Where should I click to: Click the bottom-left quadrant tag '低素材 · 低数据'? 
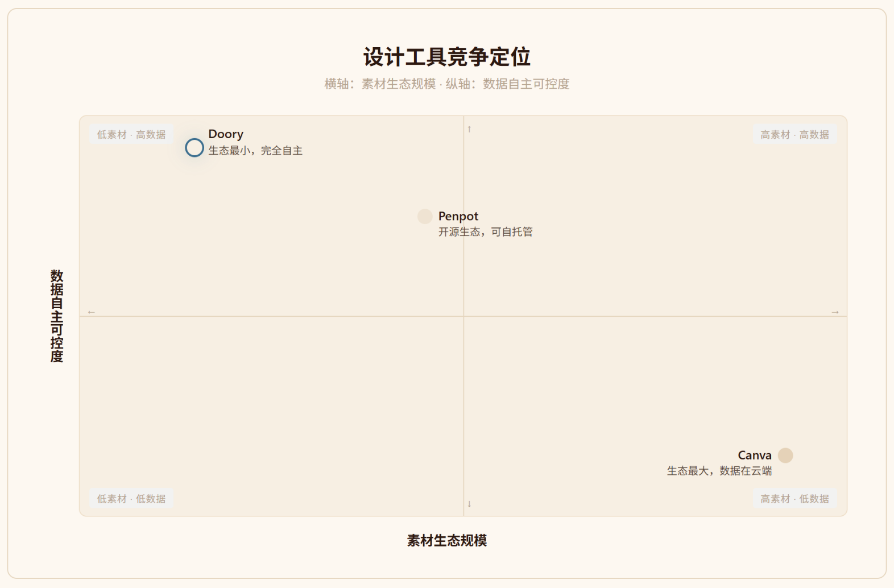point(131,499)
